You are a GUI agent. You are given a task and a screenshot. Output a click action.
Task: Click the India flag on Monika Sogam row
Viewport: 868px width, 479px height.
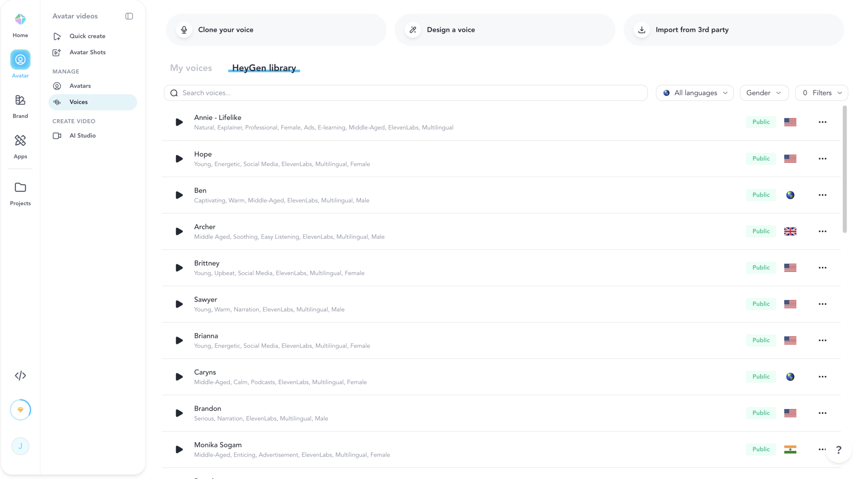coord(790,449)
